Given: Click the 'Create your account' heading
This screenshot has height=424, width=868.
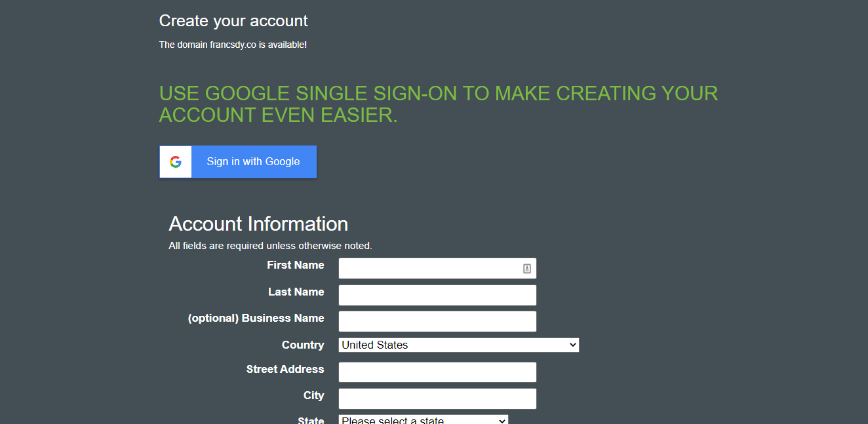Looking at the screenshot, I should point(233,21).
